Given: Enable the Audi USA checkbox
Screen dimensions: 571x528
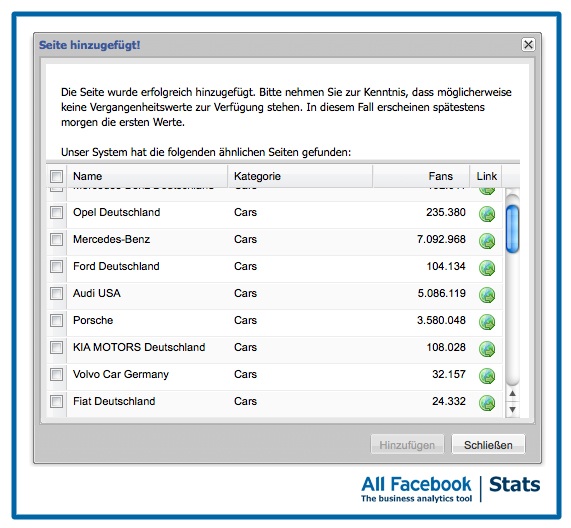Looking at the screenshot, I should pyautogui.click(x=56, y=293).
